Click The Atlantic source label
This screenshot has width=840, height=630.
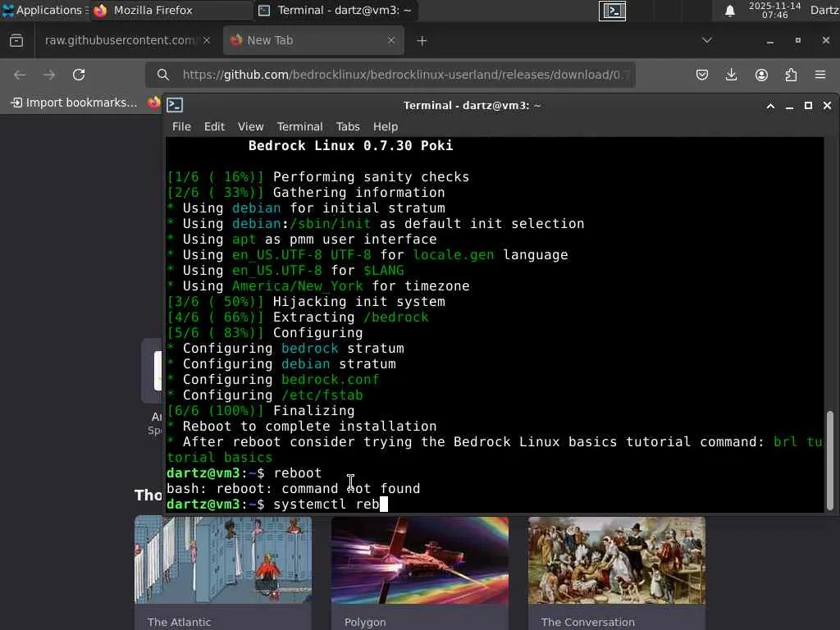pyautogui.click(x=179, y=622)
